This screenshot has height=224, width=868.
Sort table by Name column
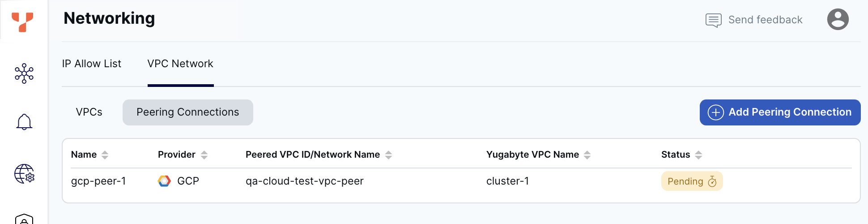coord(105,155)
